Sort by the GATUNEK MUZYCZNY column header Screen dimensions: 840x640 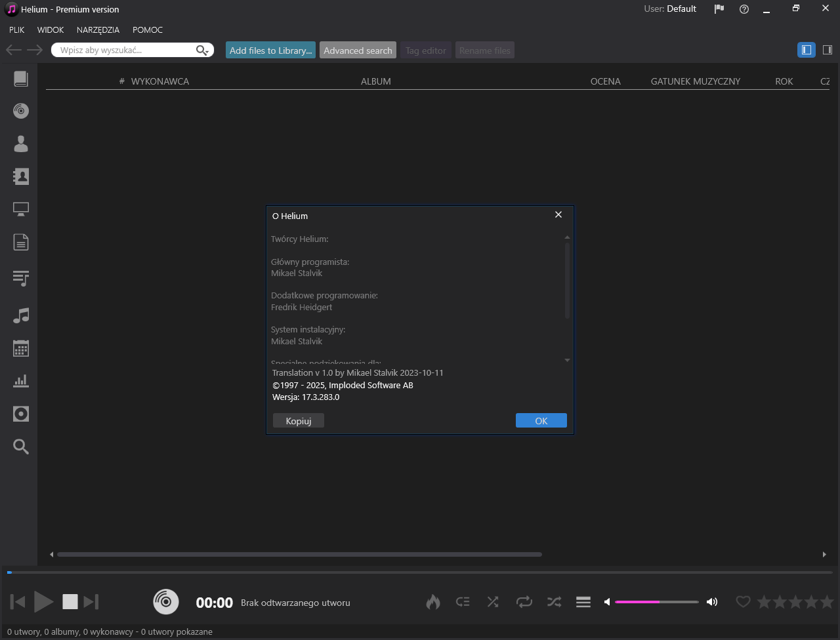click(696, 81)
